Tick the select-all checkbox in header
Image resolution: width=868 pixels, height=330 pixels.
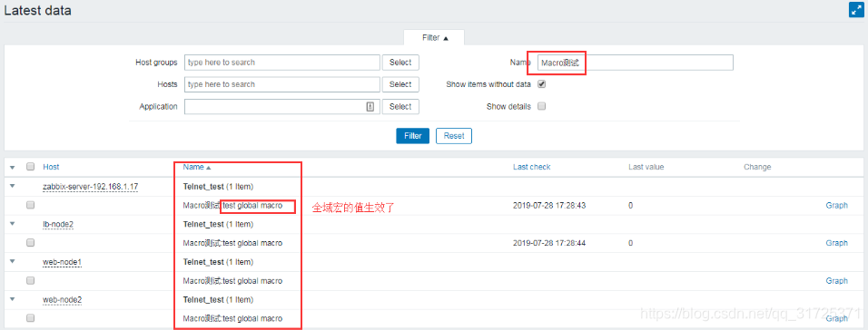31,167
